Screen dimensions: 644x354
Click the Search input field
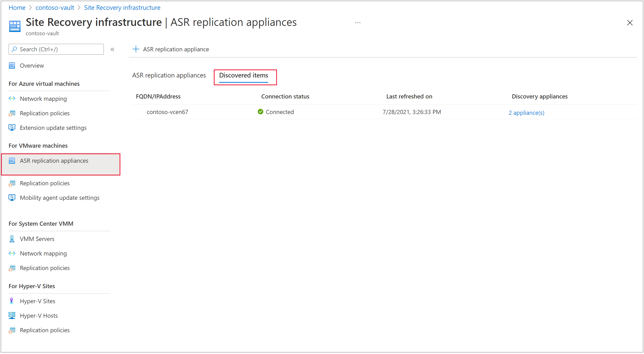[55, 49]
